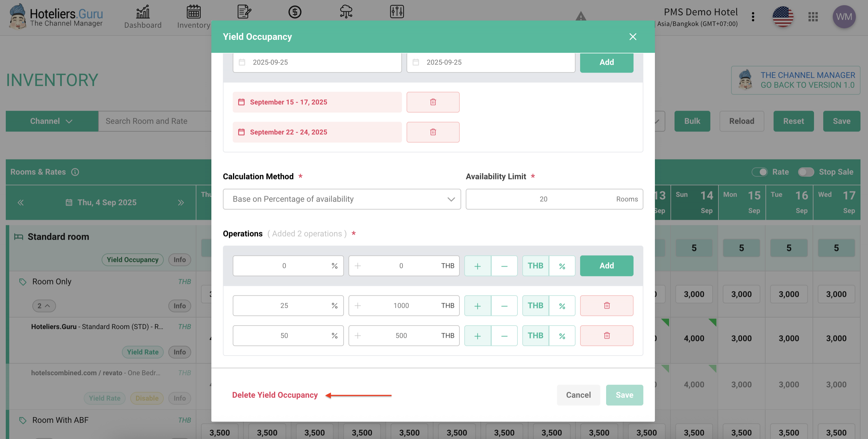Image resolution: width=868 pixels, height=439 pixels.
Task: Open the three-dot hotel options menu
Action: pos(753,16)
